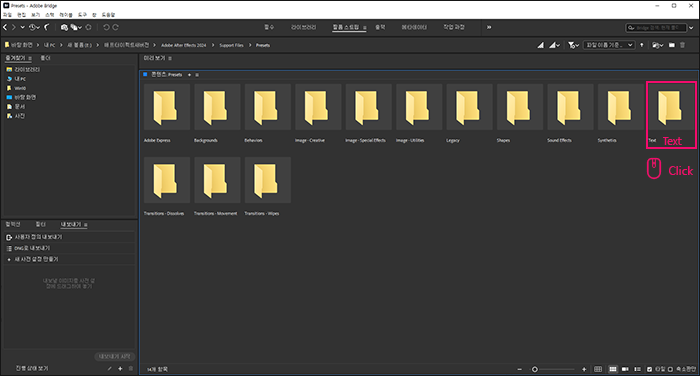Click 사용자 정의 내보내기 preset
The width and height of the screenshot is (700, 376).
[x=38, y=237]
